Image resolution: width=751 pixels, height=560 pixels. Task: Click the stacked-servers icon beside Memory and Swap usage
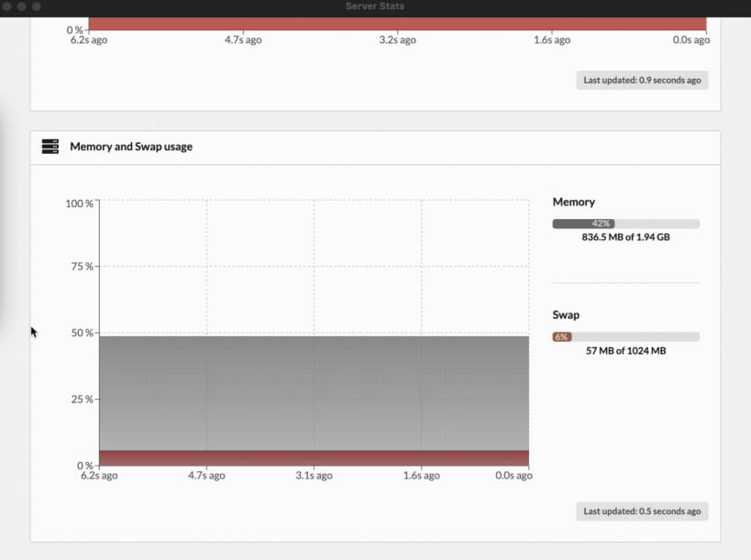(x=49, y=146)
